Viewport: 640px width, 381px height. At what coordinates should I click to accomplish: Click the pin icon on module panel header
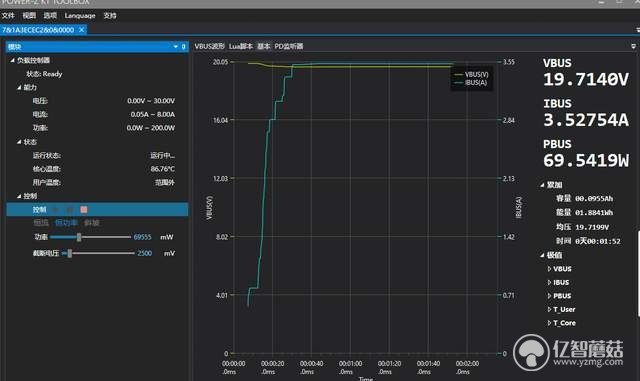[x=183, y=47]
